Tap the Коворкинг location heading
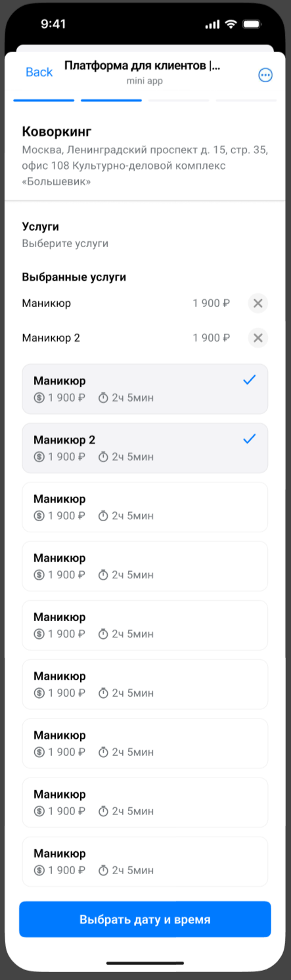Screen dimensions: 291x980 click(56, 131)
